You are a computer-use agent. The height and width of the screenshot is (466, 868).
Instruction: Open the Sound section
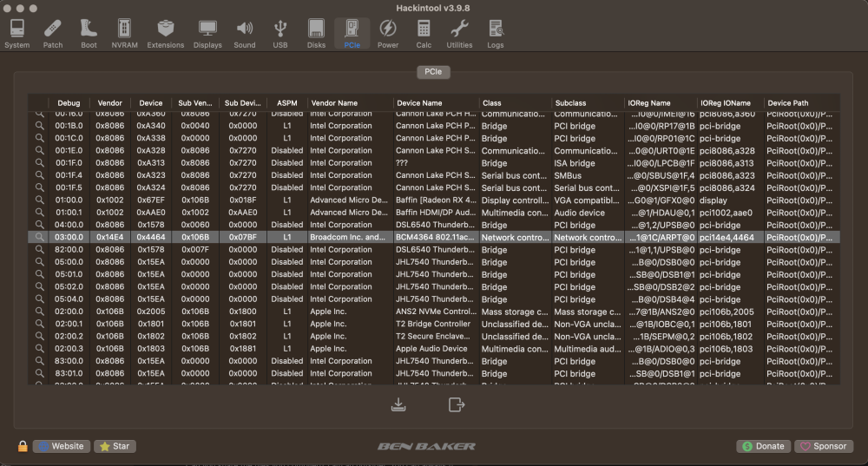click(245, 34)
